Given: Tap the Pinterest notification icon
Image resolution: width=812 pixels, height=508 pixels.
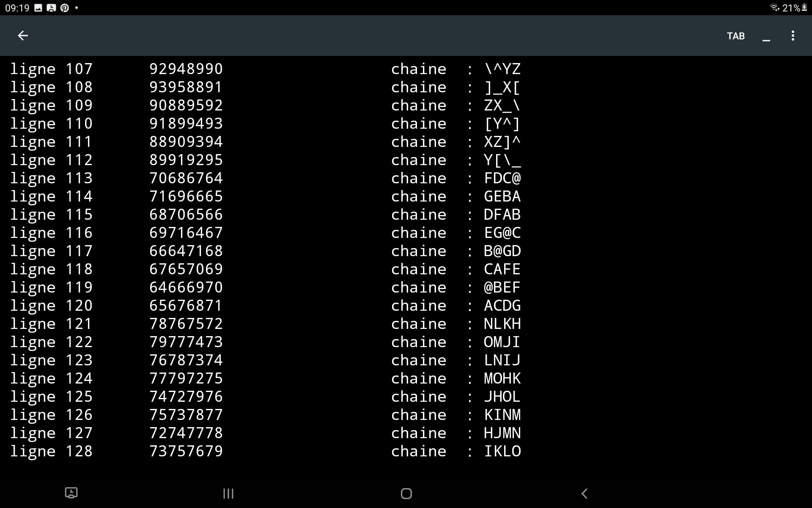Looking at the screenshot, I should pos(64,8).
